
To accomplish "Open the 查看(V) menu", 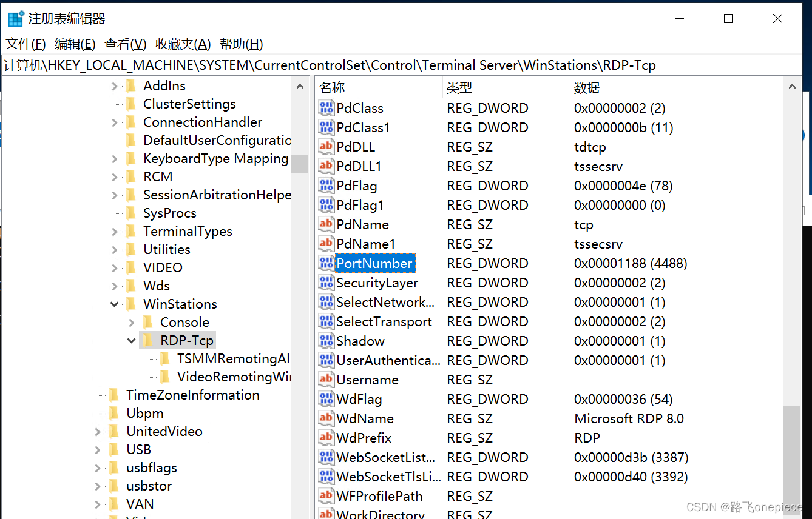I will pos(126,44).
